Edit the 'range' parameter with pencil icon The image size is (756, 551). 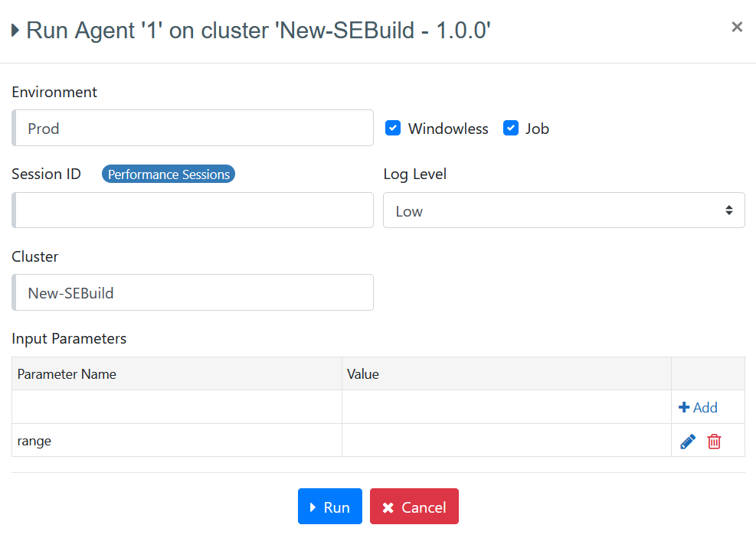[x=687, y=442]
